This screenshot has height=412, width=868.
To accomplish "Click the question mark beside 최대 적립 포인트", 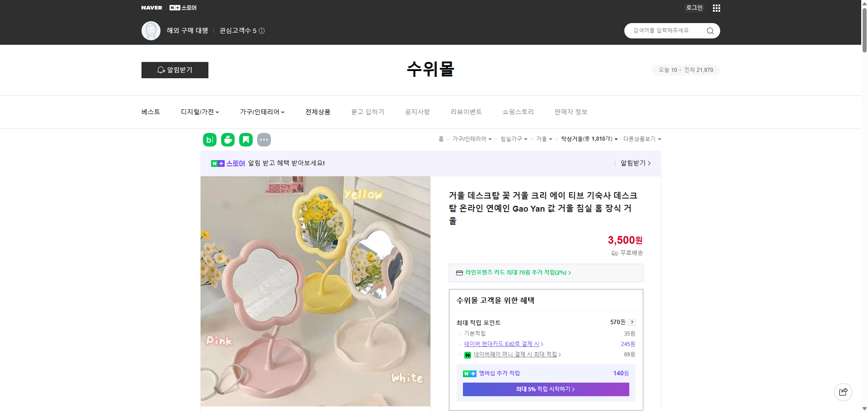I will click(x=632, y=322).
